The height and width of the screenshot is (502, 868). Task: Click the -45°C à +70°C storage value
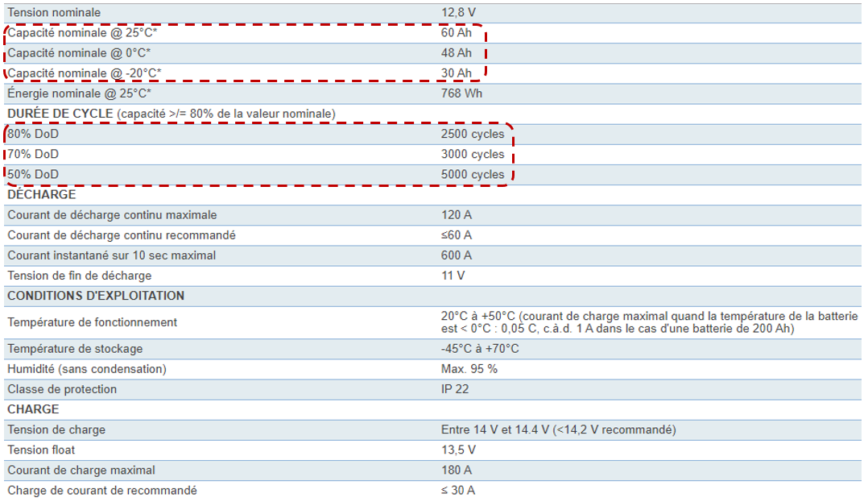point(480,349)
